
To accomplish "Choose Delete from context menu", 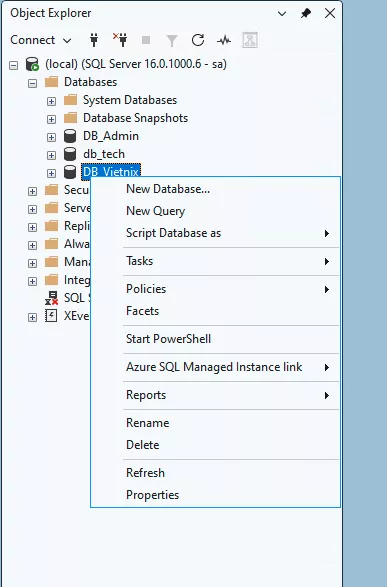I will (215, 445).
